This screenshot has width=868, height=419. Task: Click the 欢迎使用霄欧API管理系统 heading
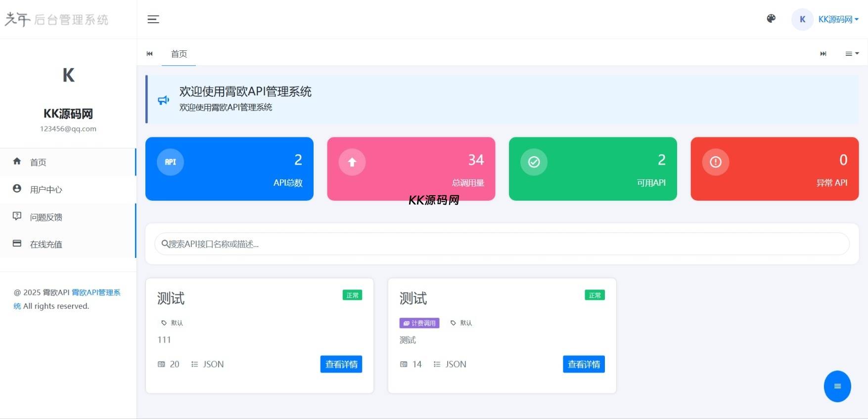click(x=245, y=91)
